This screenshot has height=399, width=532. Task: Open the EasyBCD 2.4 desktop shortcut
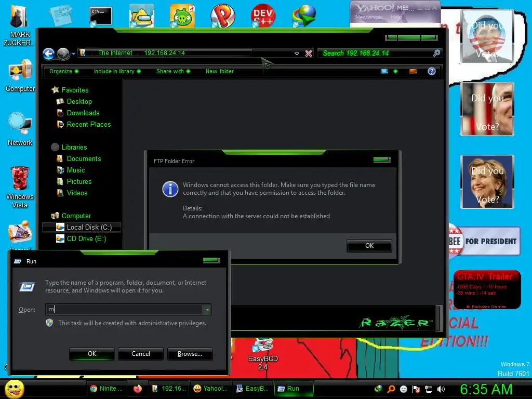(x=263, y=354)
